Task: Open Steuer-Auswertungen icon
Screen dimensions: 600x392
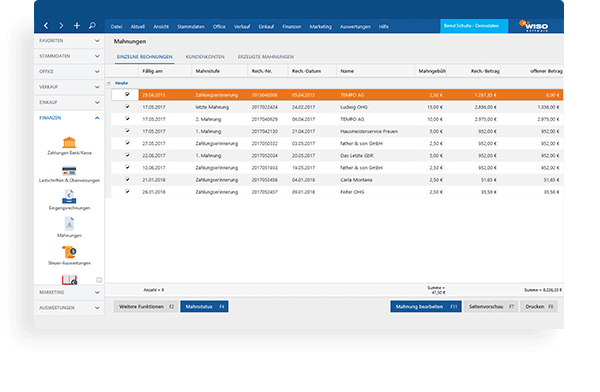Action: pos(69,252)
